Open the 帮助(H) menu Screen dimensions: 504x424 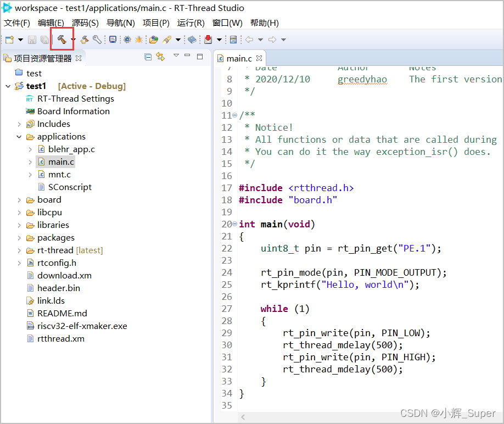(x=265, y=23)
